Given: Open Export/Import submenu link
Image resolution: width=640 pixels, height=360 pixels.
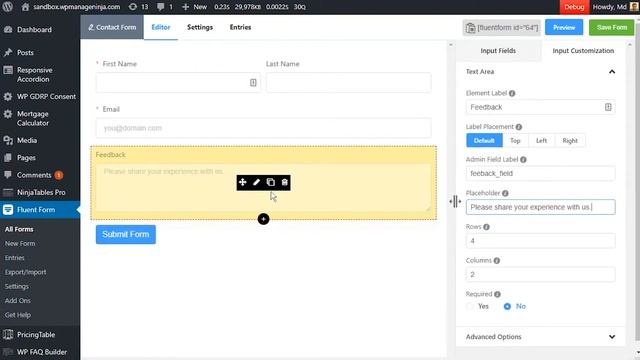Looking at the screenshot, I should click(25, 272).
